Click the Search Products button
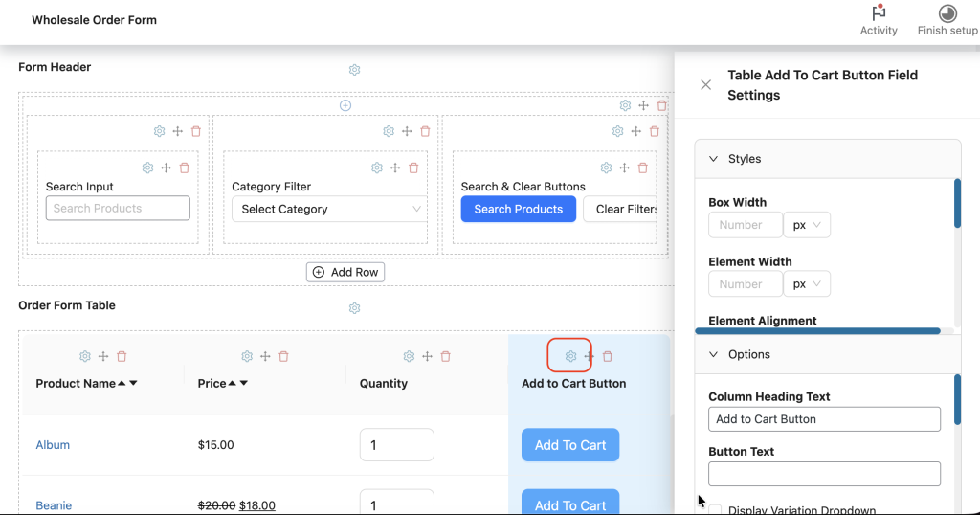 pos(518,210)
